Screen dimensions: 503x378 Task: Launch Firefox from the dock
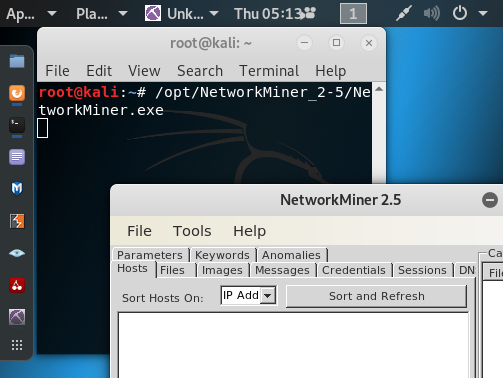coord(17,93)
